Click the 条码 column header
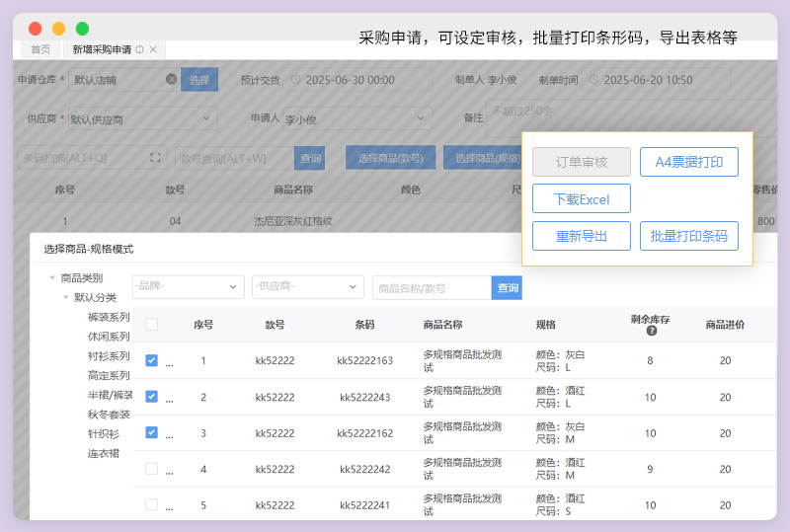Image resolution: width=790 pixels, height=532 pixels. (x=364, y=325)
